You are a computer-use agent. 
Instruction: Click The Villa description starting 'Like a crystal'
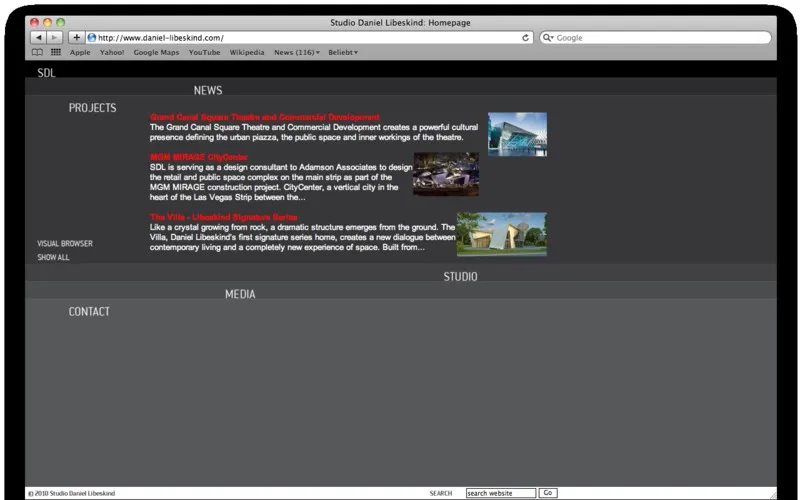click(303, 237)
